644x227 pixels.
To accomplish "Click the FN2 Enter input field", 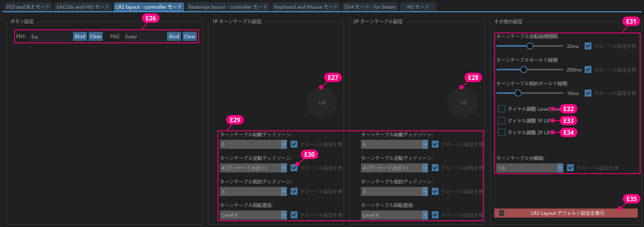I will coord(144,37).
